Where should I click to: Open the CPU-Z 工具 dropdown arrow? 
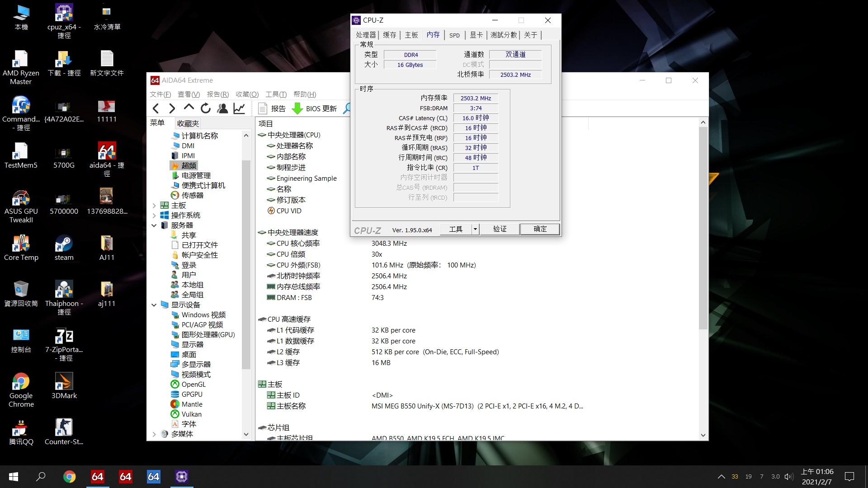coord(475,229)
